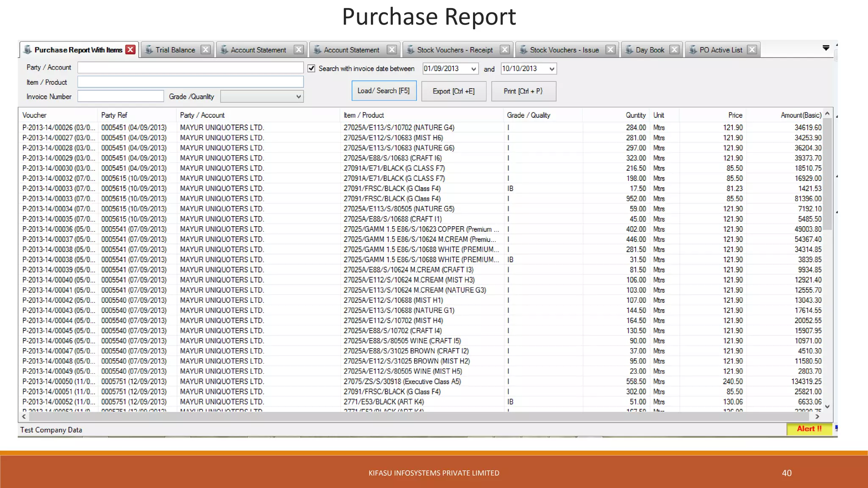The height and width of the screenshot is (488, 868).
Task: Click amount cell 1421.53
Action: [x=810, y=189]
